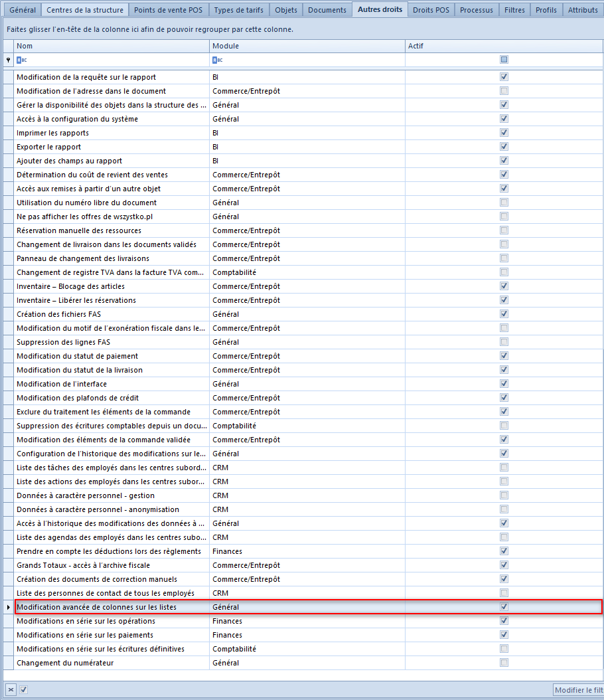The image size is (604, 700).
Task: Switch to the Documents tab
Action: [x=327, y=10]
